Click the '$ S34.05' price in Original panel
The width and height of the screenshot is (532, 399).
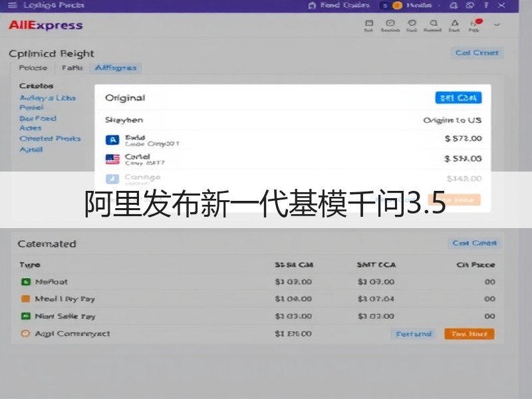pyautogui.click(x=463, y=158)
